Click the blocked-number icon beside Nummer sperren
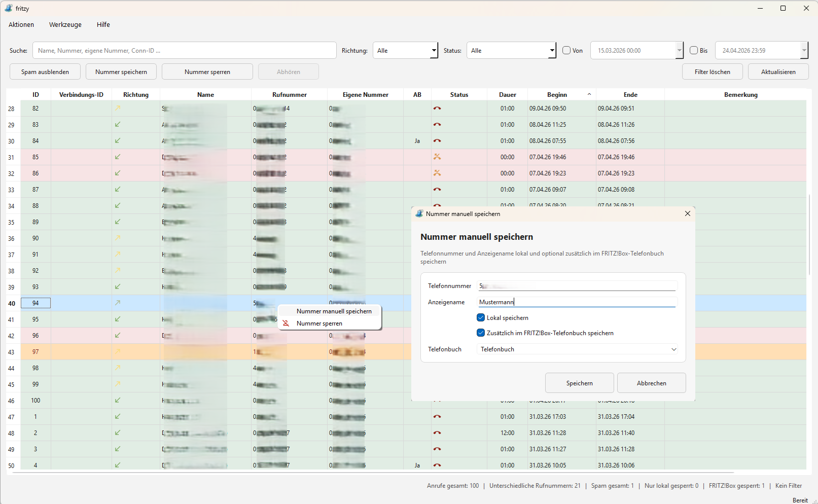Screen dimensions: 818x504 click(286, 323)
